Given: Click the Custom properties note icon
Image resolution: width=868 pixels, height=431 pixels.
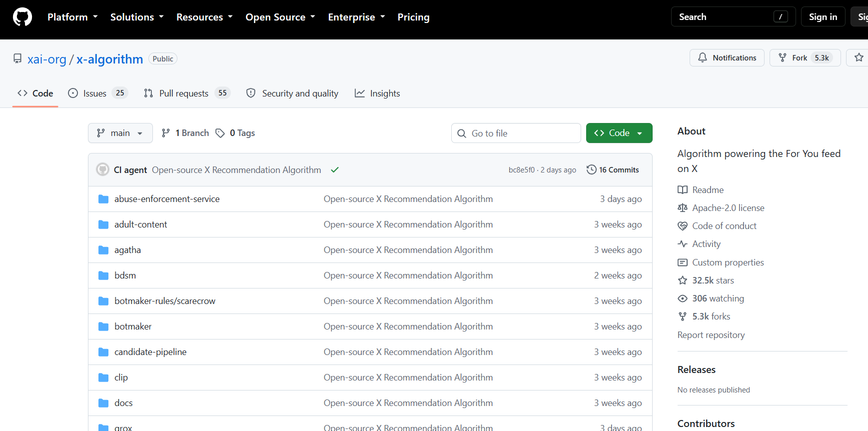Looking at the screenshot, I should [683, 262].
